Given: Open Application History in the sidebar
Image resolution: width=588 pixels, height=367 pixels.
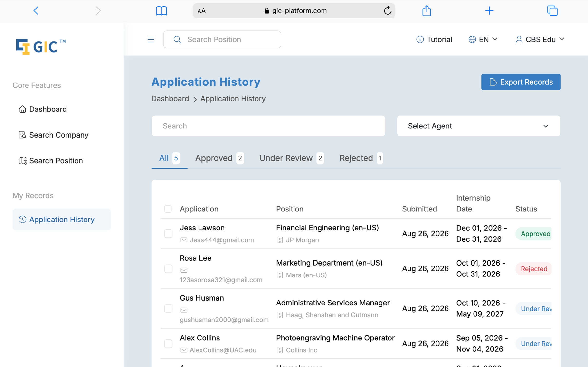Looking at the screenshot, I should [x=62, y=219].
